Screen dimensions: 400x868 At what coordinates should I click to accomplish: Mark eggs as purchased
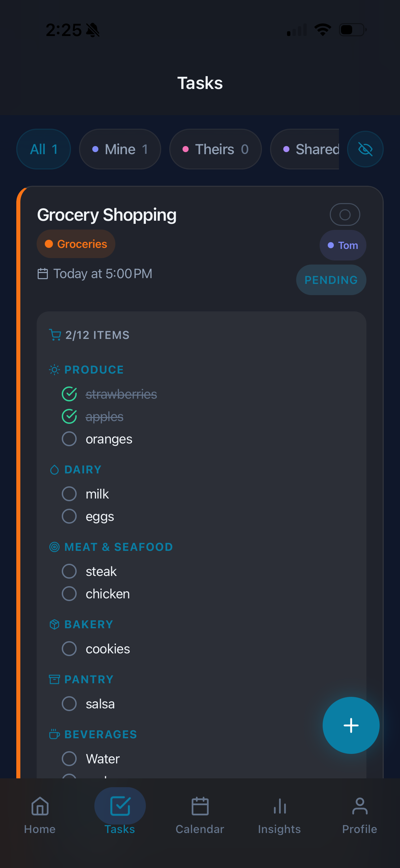tap(69, 516)
